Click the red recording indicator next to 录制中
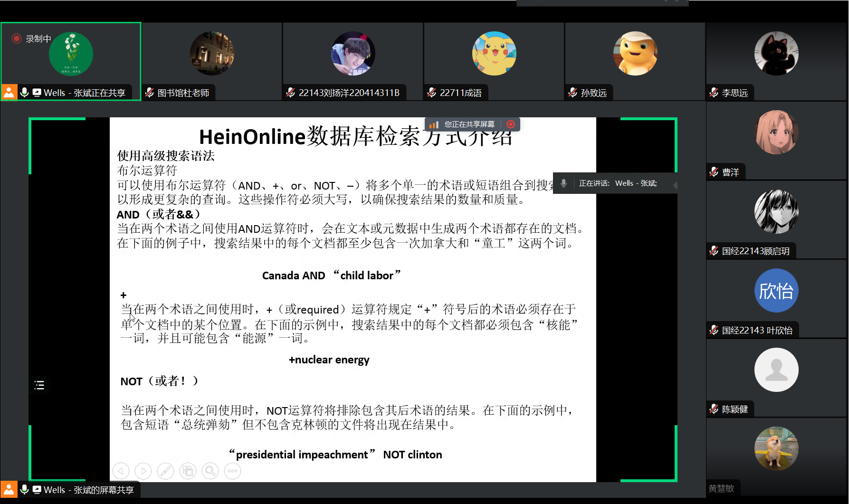This screenshot has width=849, height=504. 17,38
